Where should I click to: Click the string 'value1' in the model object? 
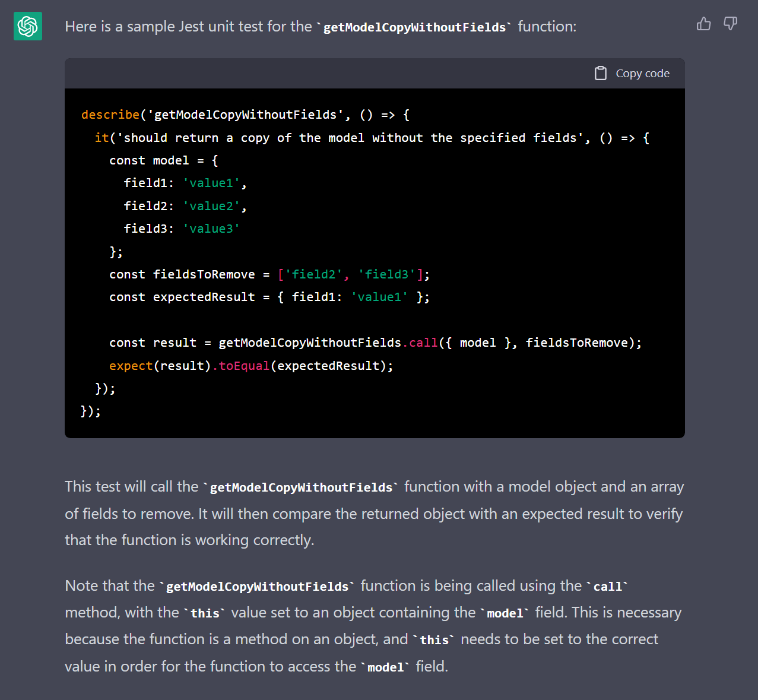pyautogui.click(x=211, y=182)
